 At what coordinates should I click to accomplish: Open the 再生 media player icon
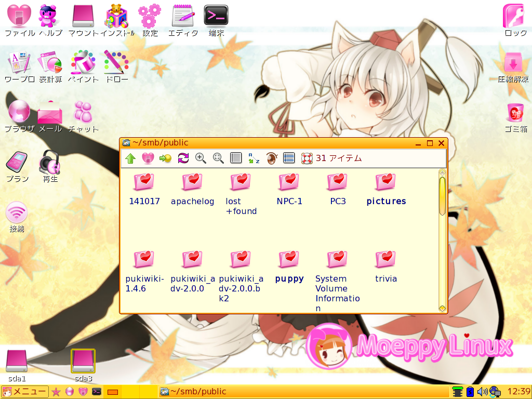[x=50, y=166]
